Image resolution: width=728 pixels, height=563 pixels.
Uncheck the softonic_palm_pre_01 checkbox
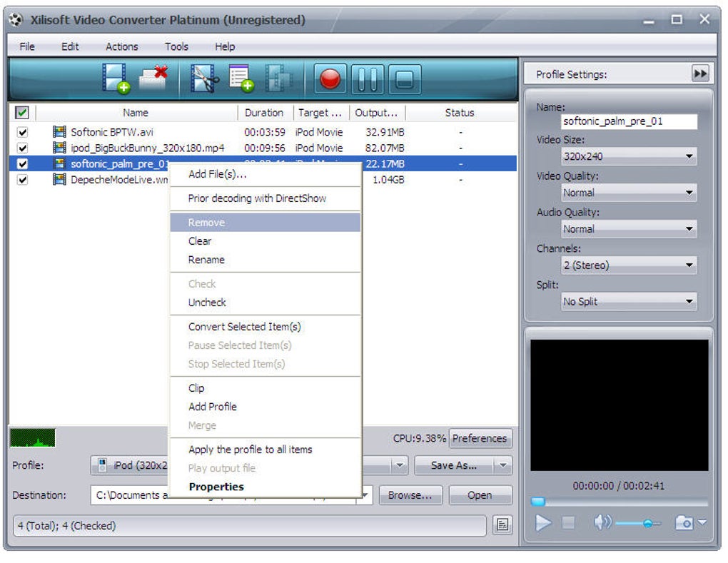click(x=22, y=164)
